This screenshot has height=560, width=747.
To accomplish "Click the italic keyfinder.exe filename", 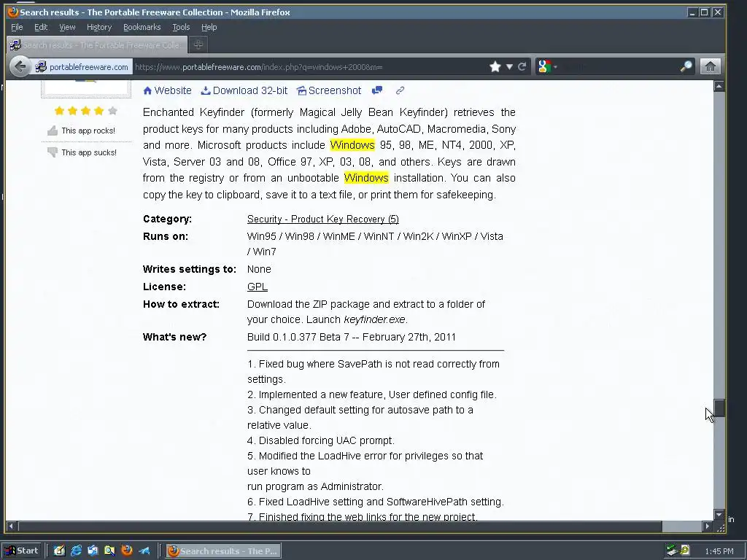I will (374, 319).
